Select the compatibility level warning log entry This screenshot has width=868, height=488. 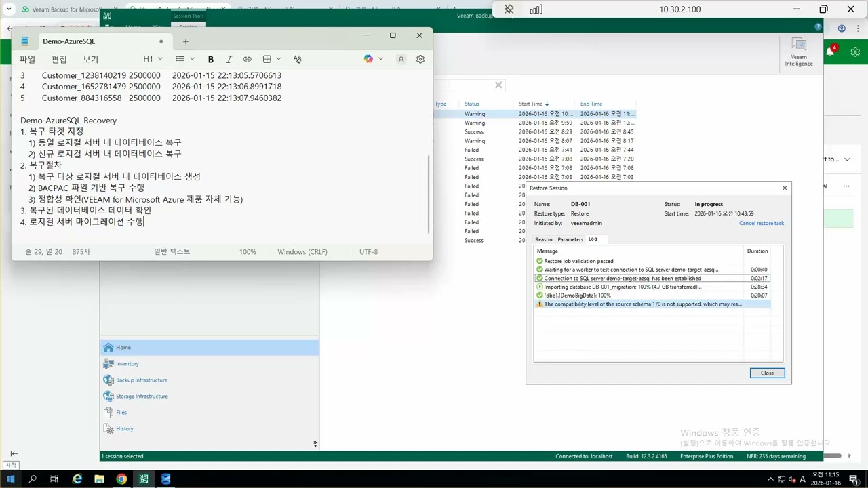pyautogui.click(x=652, y=304)
